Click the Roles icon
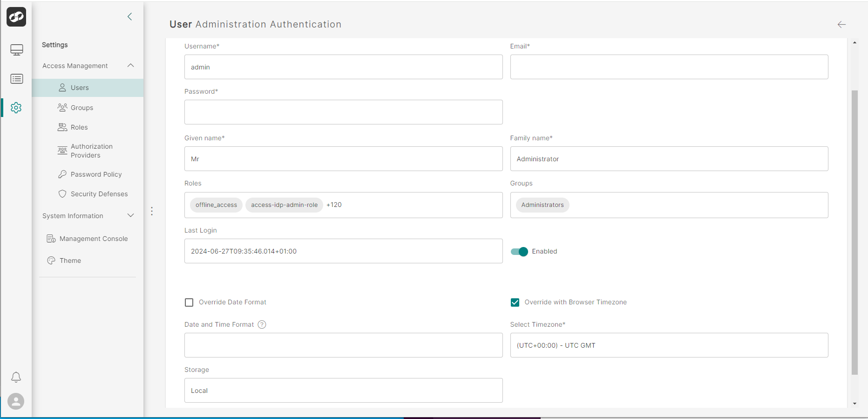Screen dimensions: 868x419 point(62,127)
